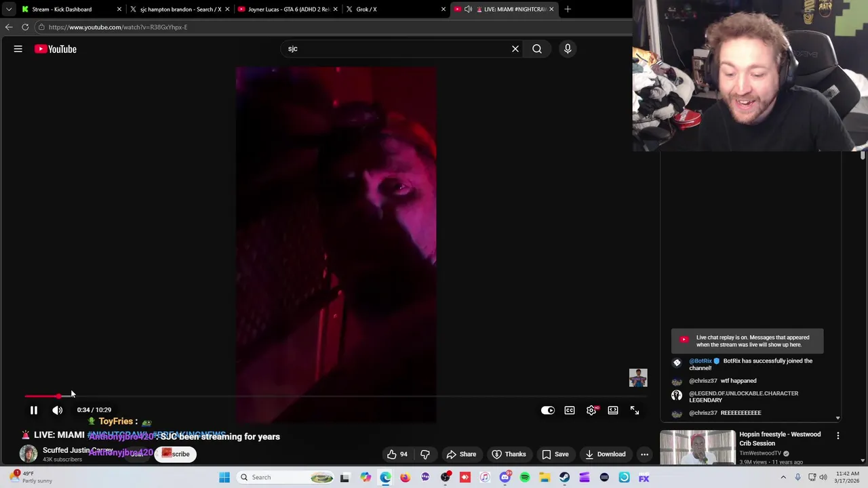
Task: Open Scuffed Justin channel avatar
Action: 28,454
